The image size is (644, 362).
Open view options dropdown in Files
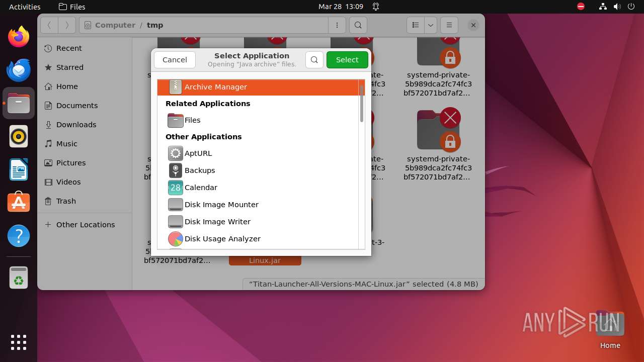point(430,25)
